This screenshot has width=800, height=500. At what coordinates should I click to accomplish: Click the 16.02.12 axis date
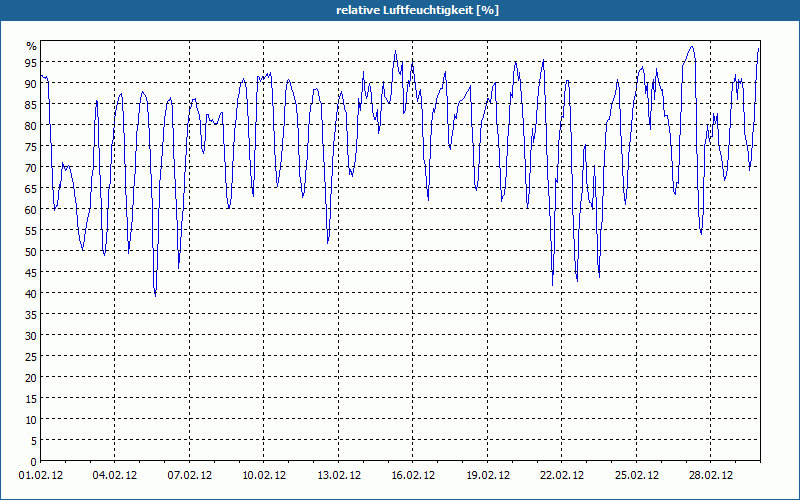point(413,476)
